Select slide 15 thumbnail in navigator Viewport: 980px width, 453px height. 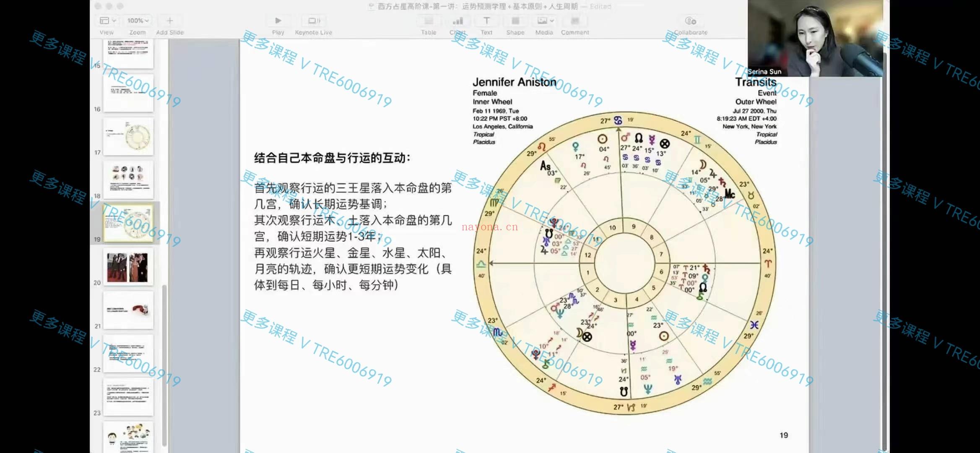(128, 54)
